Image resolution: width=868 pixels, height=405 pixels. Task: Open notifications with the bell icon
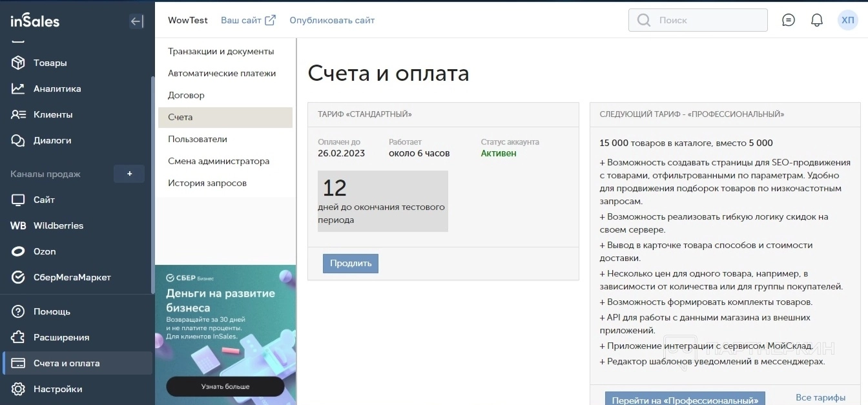click(x=817, y=20)
